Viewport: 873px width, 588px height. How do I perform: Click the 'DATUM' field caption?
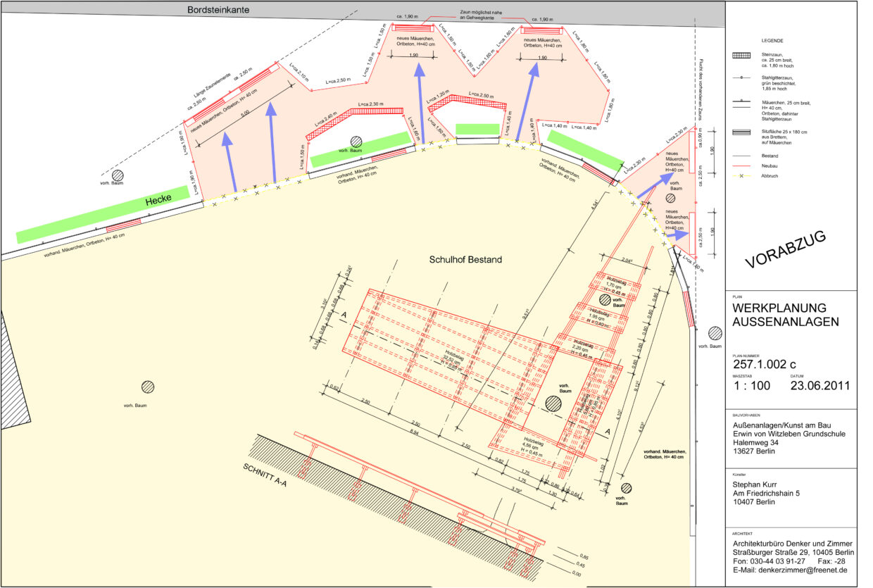click(796, 376)
